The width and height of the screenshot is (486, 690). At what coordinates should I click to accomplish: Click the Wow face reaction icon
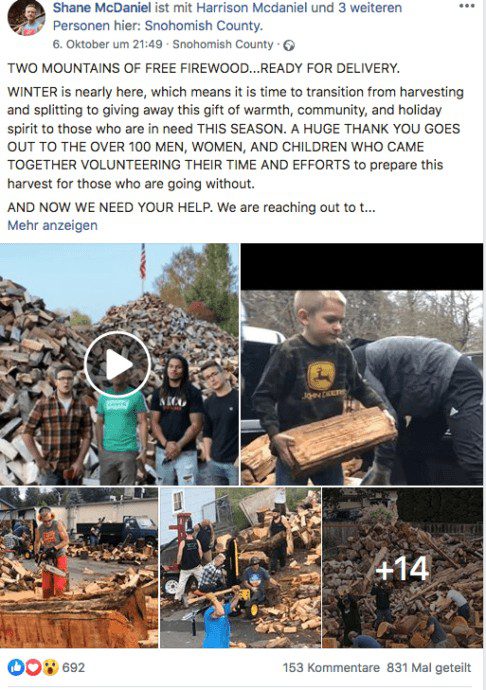[50, 668]
